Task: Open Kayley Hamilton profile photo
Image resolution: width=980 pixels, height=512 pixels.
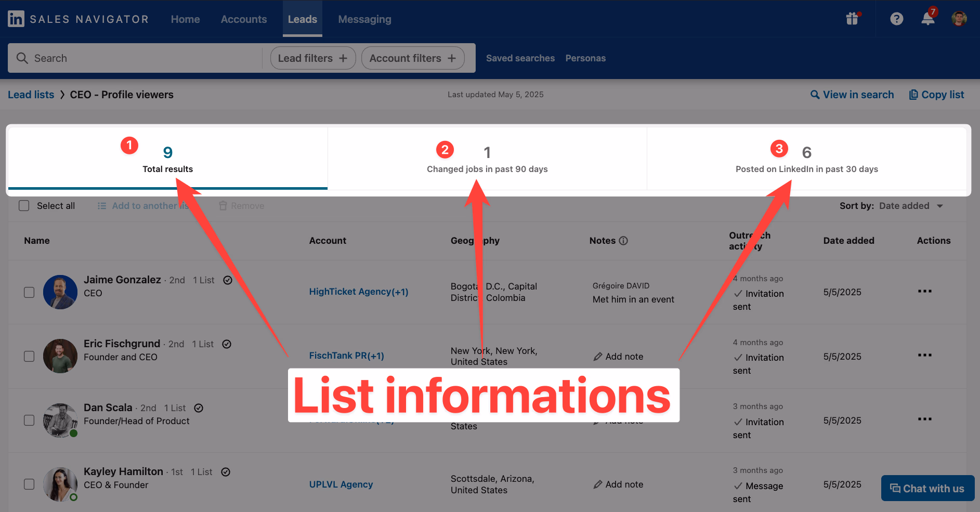Action: click(x=60, y=484)
